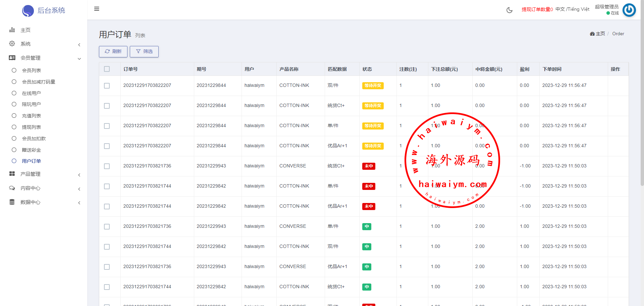Tick the checkbox for the first order row
This screenshot has width=644, height=306.
coord(107,86)
